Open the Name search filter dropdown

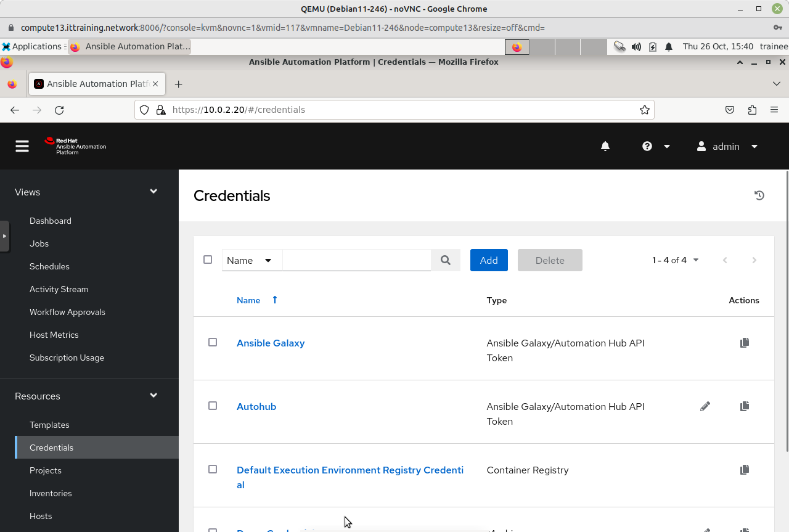251,260
